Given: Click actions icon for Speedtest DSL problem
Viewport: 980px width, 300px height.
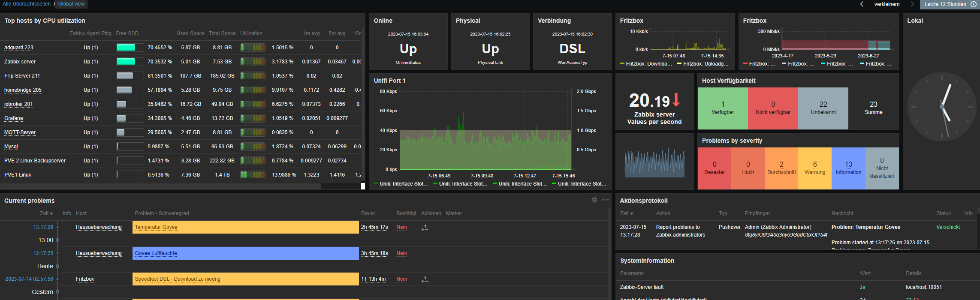Looking at the screenshot, I should pos(425,279).
